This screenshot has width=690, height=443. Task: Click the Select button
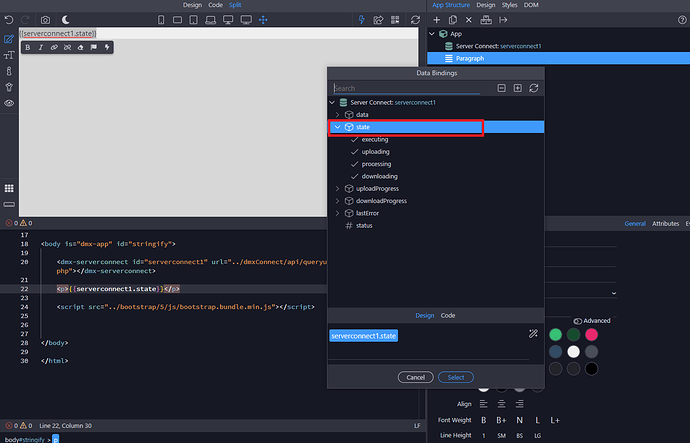[456, 377]
